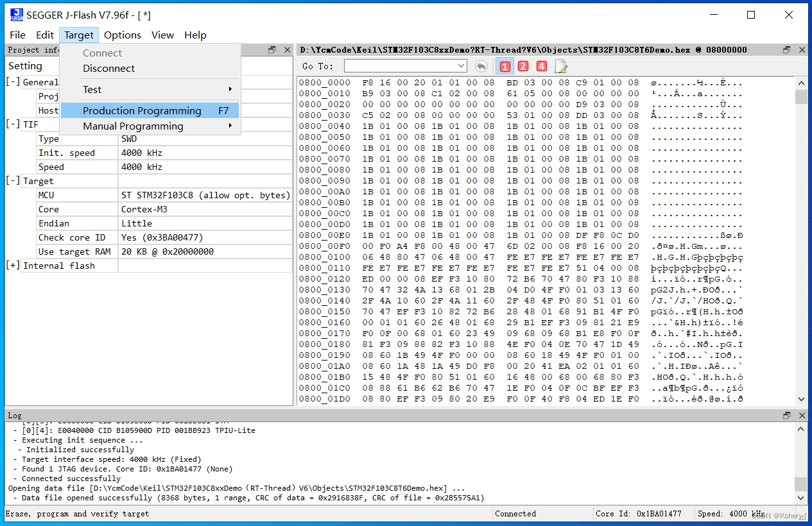Float the hex data window
The height and width of the screenshot is (526, 812).
(787, 50)
